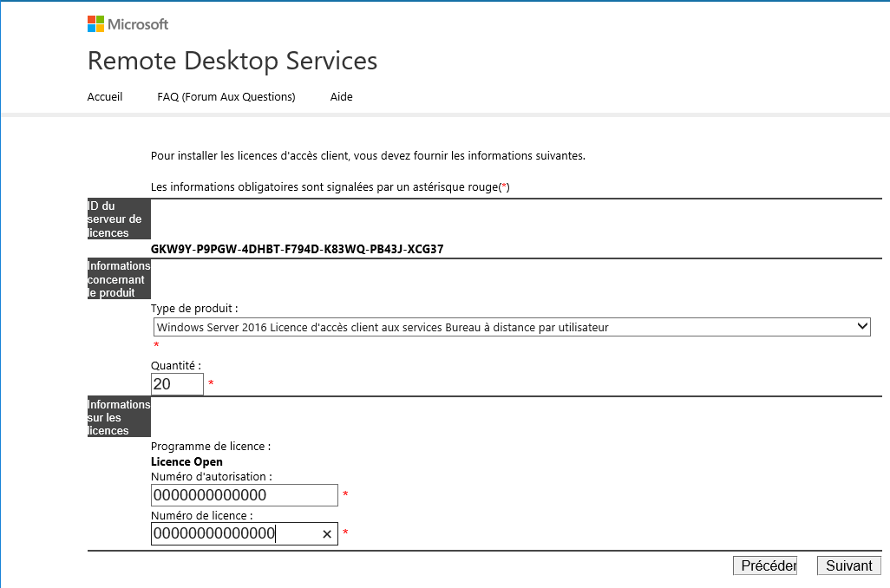Image resolution: width=890 pixels, height=588 pixels.
Task: Click the Remote Desktop Services heading
Action: [x=232, y=61]
